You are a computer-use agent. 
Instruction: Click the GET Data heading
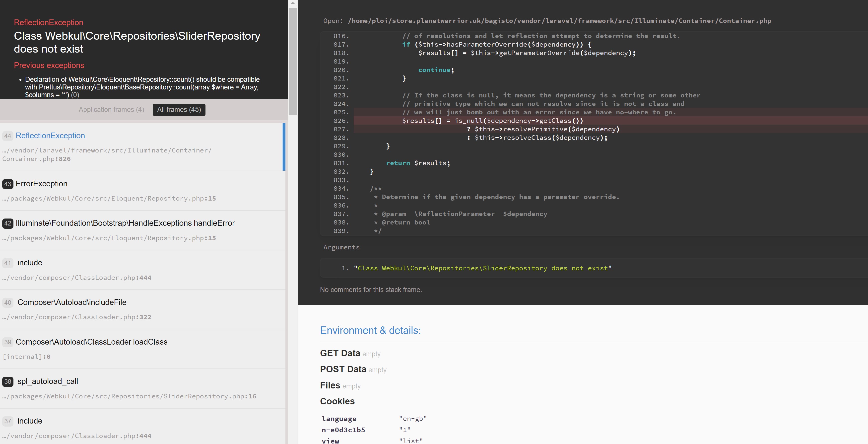coord(340,353)
